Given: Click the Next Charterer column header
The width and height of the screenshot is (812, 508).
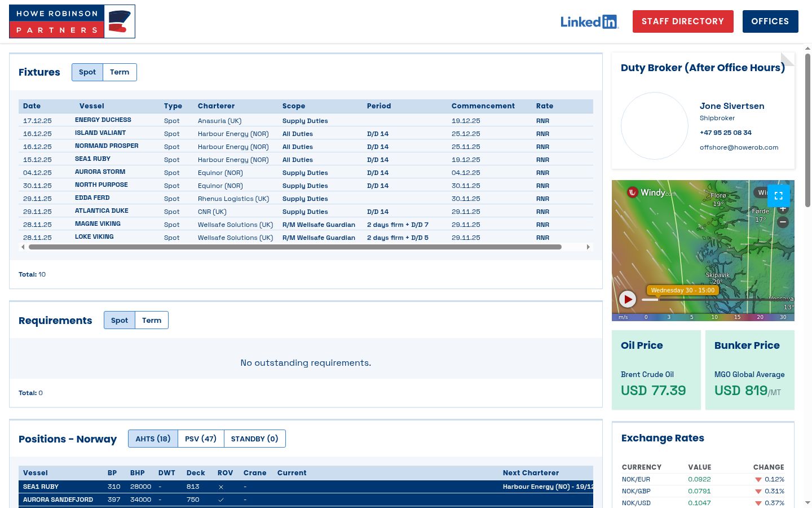Looking at the screenshot, I should pos(531,473).
